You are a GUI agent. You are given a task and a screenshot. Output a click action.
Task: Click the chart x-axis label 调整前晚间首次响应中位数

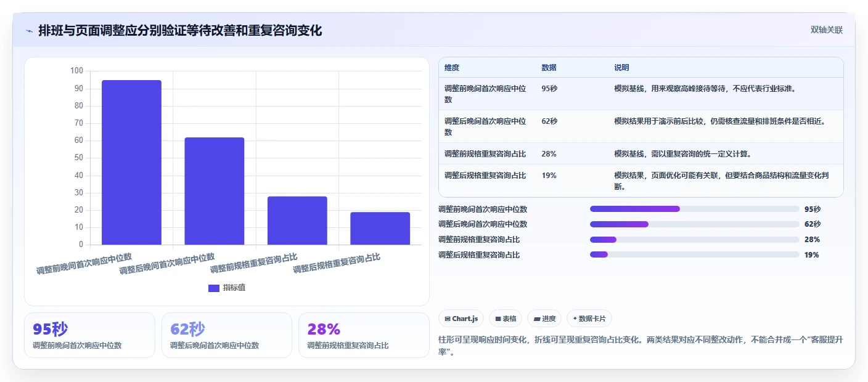click(x=84, y=263)
